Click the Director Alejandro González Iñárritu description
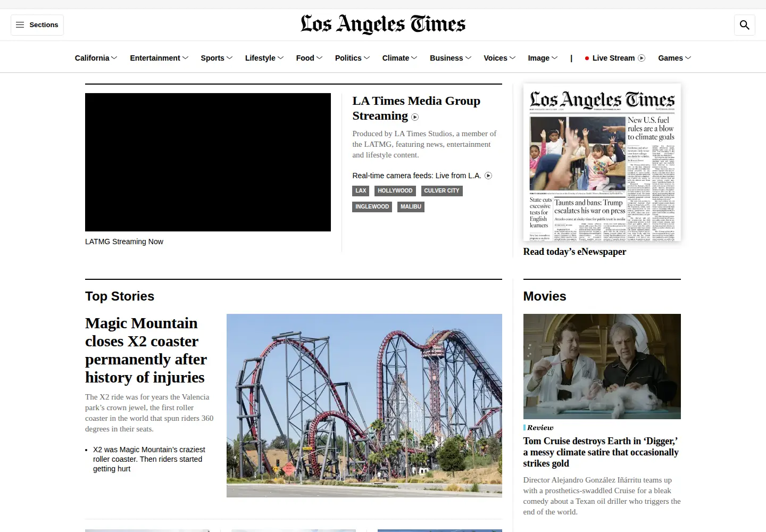The height and width of the screenshot is (532, 766). click(x=602, y=496)
